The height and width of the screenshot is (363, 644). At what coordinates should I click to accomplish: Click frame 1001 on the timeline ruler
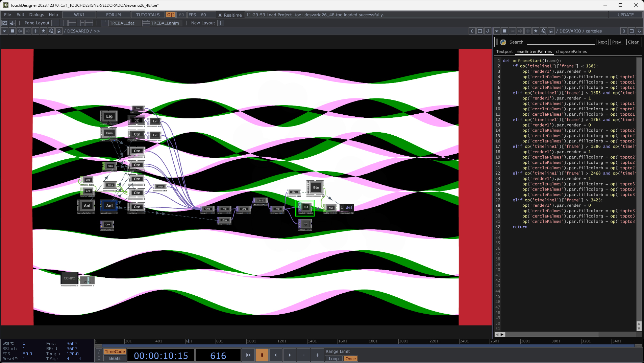[x=251, y=341]
